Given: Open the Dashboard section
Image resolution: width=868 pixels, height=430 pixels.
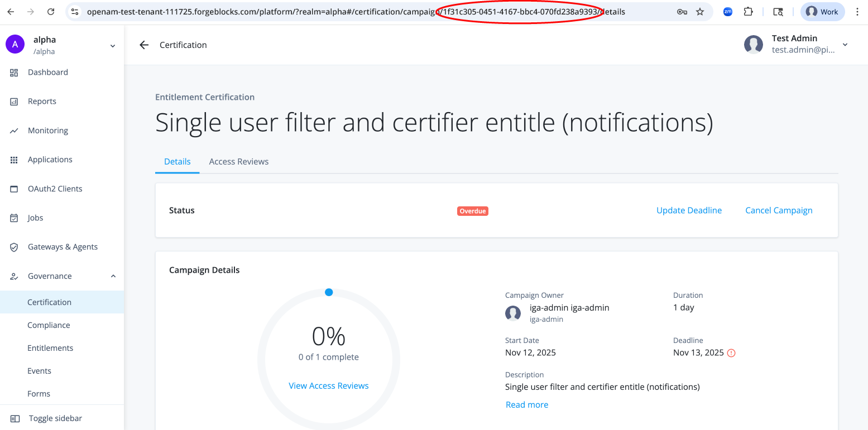Looking at the screenshot, I should 47,72.
